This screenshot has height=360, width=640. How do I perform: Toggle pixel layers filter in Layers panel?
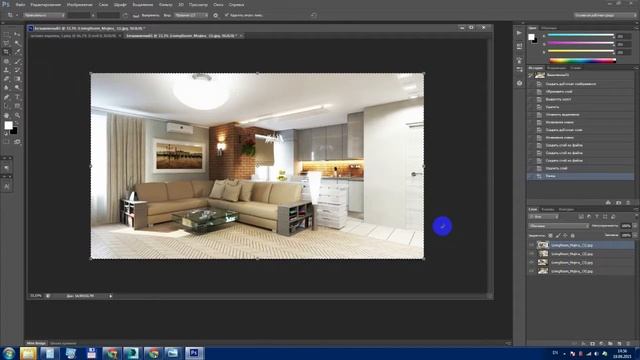581,217
